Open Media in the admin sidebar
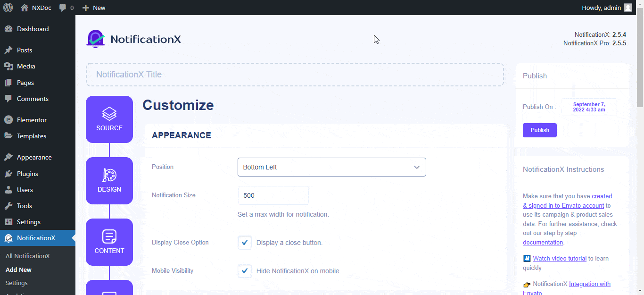 pos(38,66)
